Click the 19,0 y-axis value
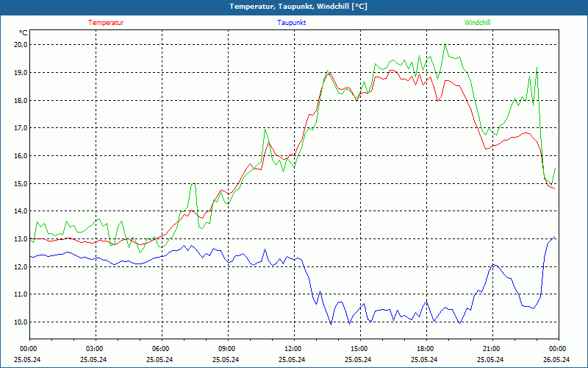The width and height of the screenshot is (588, 368). (21, 72)
